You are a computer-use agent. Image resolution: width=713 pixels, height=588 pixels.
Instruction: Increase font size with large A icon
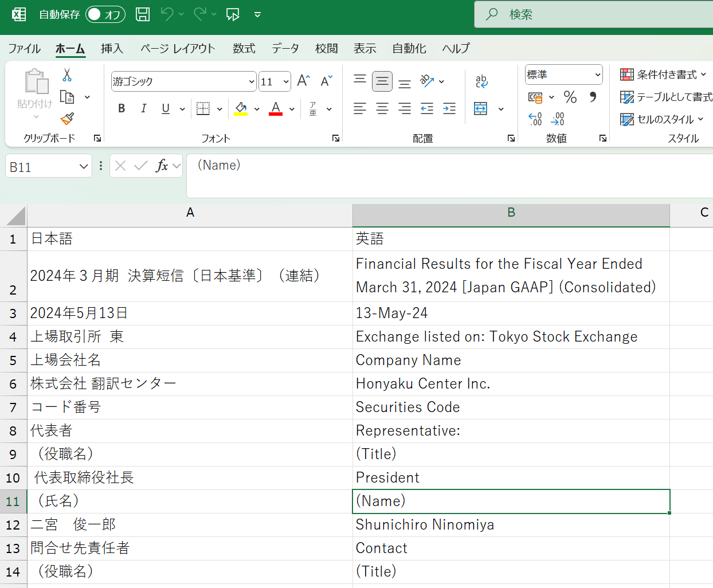(x=304, y=81)
